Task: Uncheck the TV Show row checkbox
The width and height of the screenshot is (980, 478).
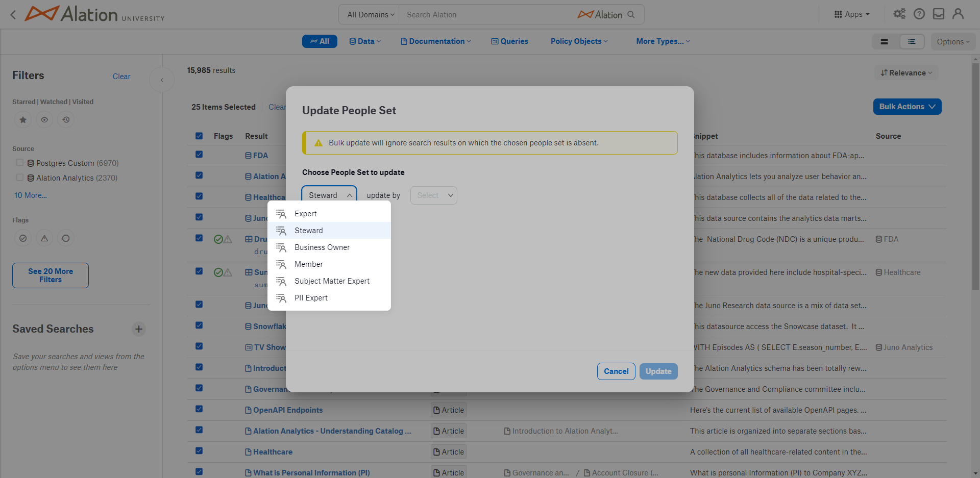Action: click(199, 346)
